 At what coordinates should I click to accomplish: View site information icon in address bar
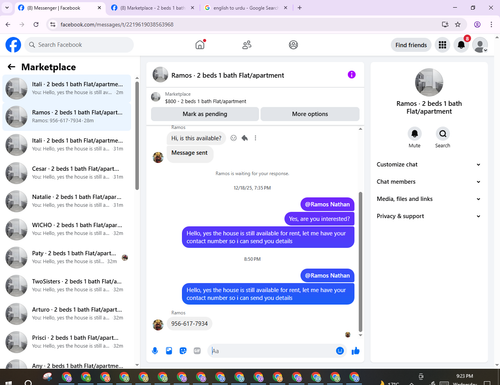tap(52, 24)
